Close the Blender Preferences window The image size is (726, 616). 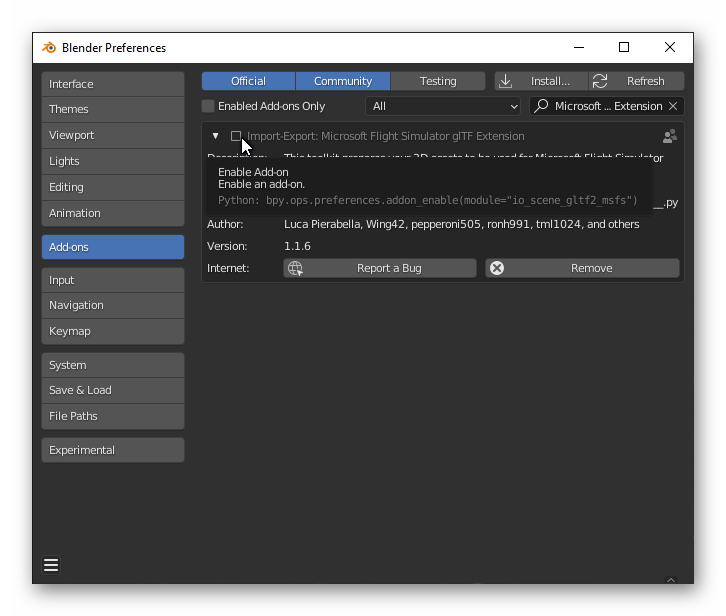click(x=670, y=47)
